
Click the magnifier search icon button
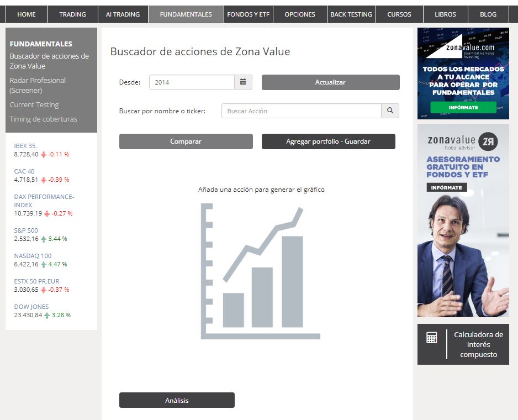[390, 111]
